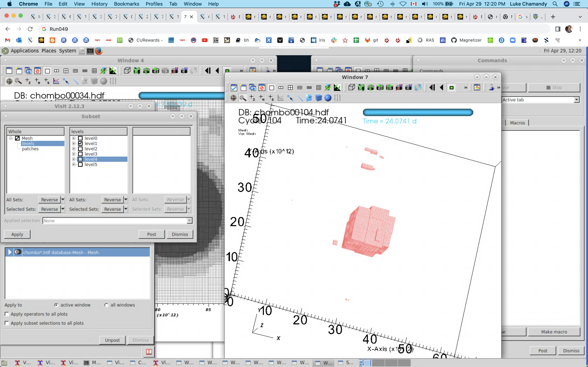Check the level0 checkbox
Viewport: 588px width, 367px height.
pyautogui.click(x=80, y=138)
